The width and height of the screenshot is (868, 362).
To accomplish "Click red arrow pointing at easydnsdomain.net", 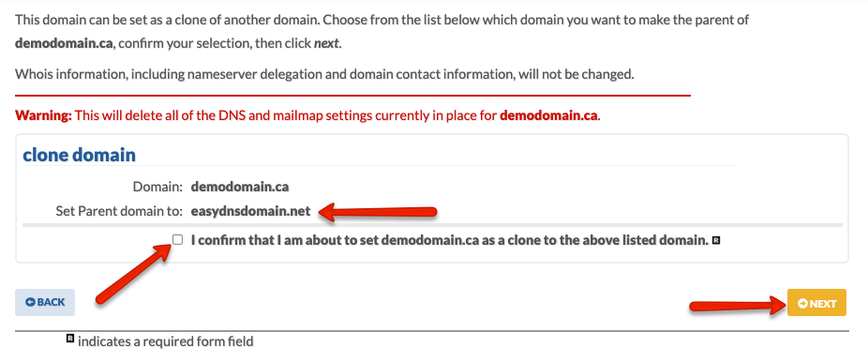I will [x=379, y=212].
